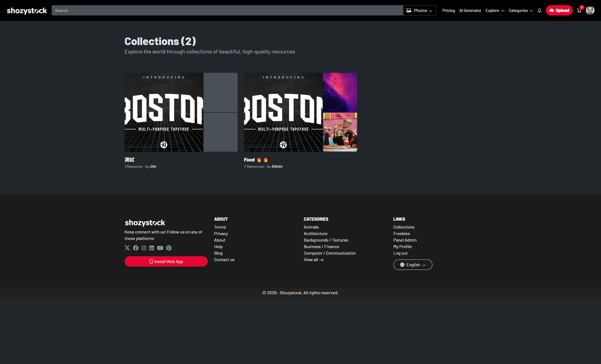The width and height of the screenshot is (601, 364).
Task: Open the English language selector
Action: [x=413, y=265]
